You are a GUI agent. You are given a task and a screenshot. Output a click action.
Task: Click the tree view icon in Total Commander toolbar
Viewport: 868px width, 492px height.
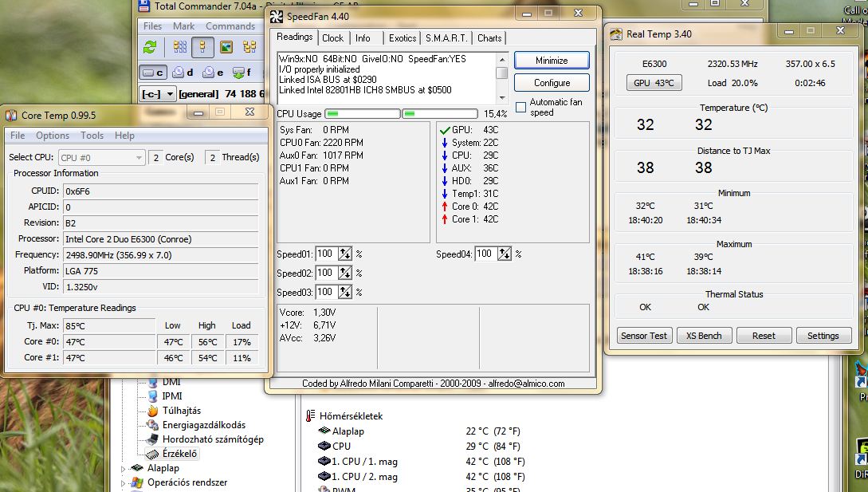coord(249,47)
